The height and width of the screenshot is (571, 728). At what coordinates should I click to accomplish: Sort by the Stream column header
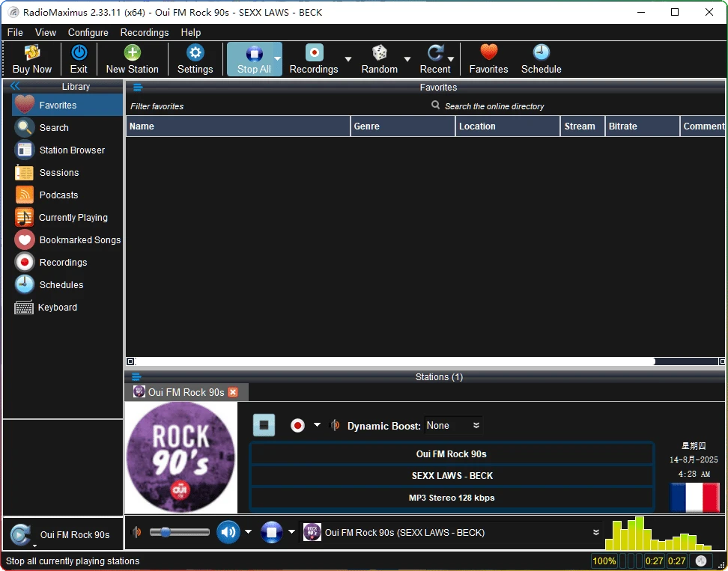583,126
